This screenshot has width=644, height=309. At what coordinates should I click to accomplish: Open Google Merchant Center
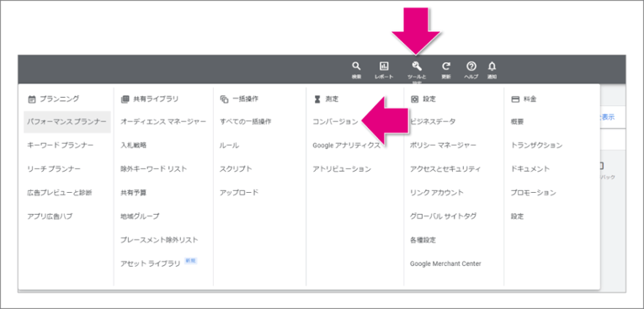click(x=445, y=264)
